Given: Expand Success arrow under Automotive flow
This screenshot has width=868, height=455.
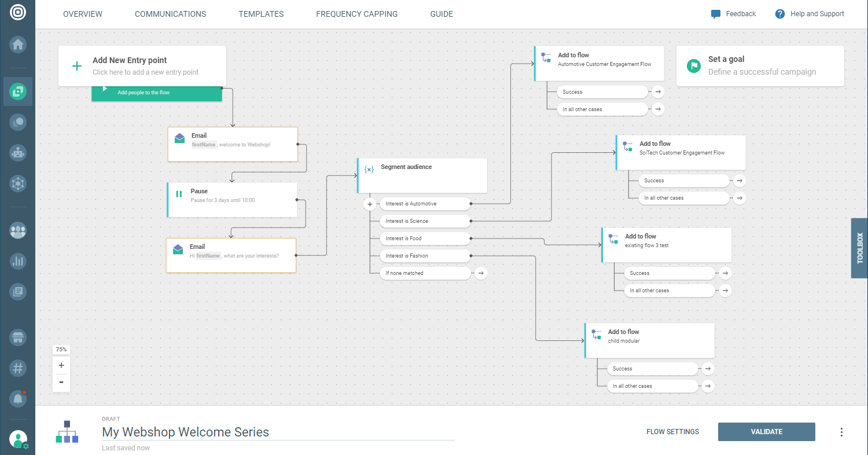Looking at the screenshot, I should 657,92.
